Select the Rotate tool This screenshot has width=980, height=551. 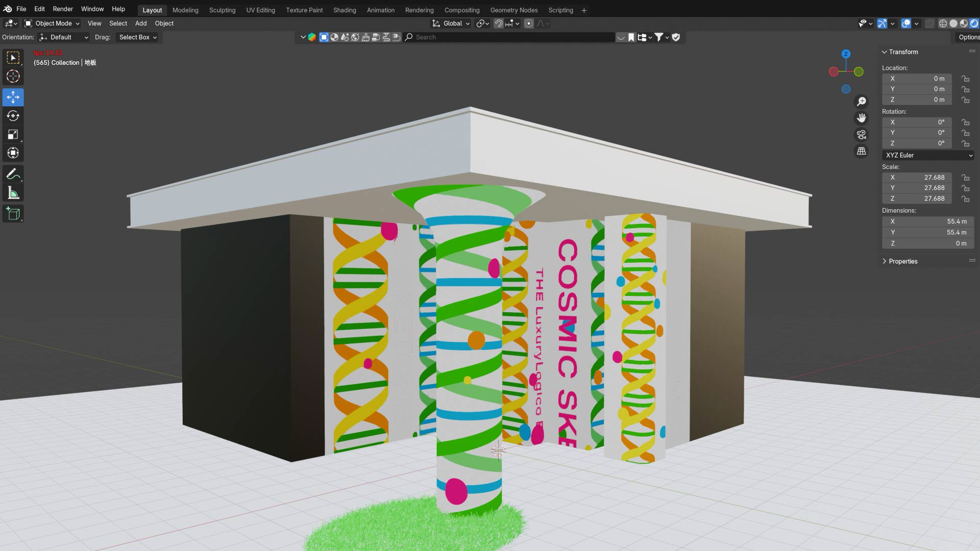13,116
